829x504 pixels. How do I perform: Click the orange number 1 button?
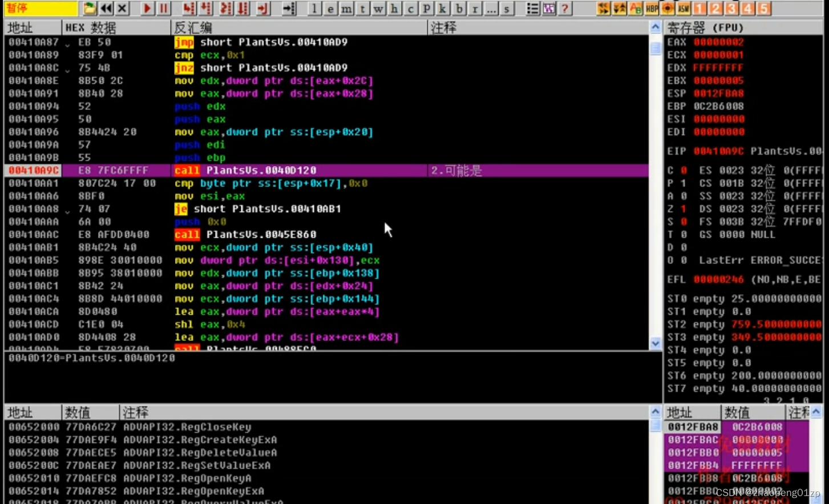699,9
